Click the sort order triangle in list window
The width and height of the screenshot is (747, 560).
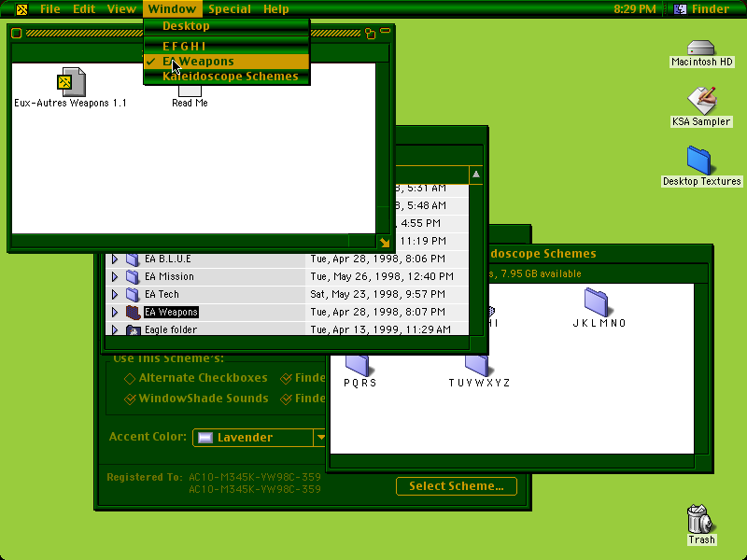(x=476, y=175)
